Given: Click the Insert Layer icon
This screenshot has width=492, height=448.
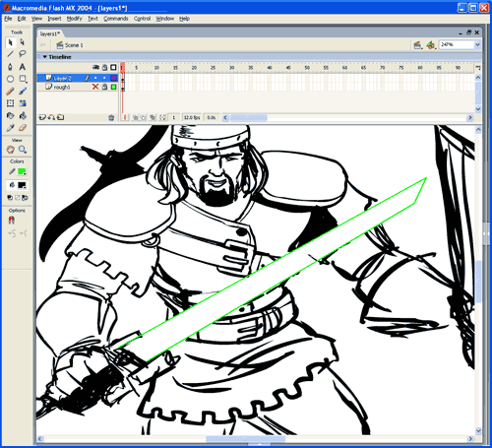Looking at the screenshot, I should click(x=42, y=117).
